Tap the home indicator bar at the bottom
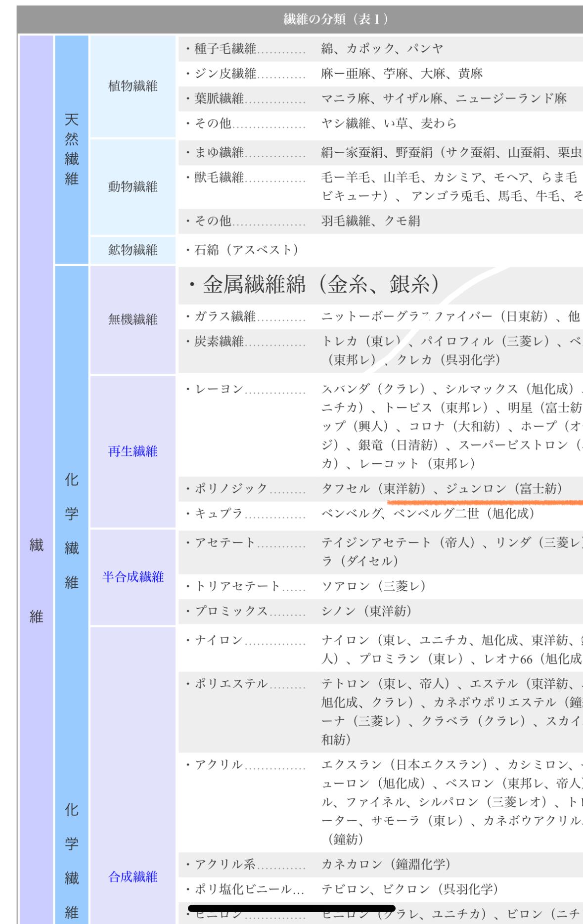Viewport: 583px width, 924px height. pyautogui.click(x=292, y=908)
